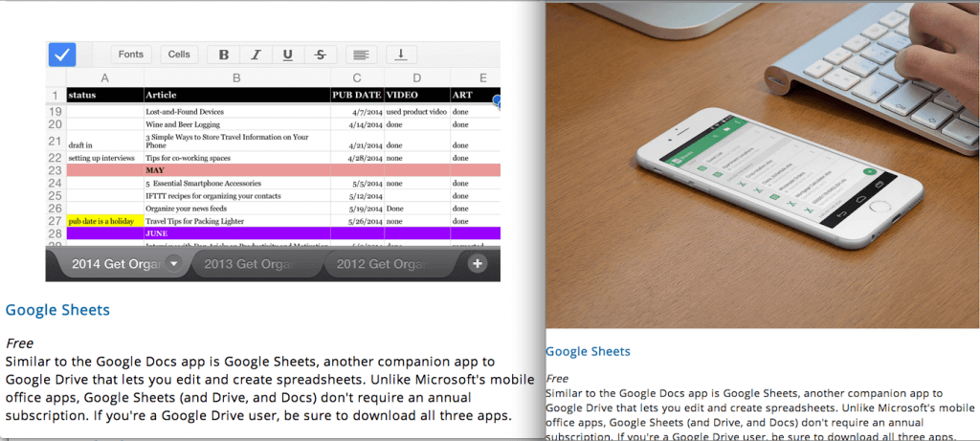Click the iPhone photo thumbnail
Screen dimensions: 980x441
point(763,165)
